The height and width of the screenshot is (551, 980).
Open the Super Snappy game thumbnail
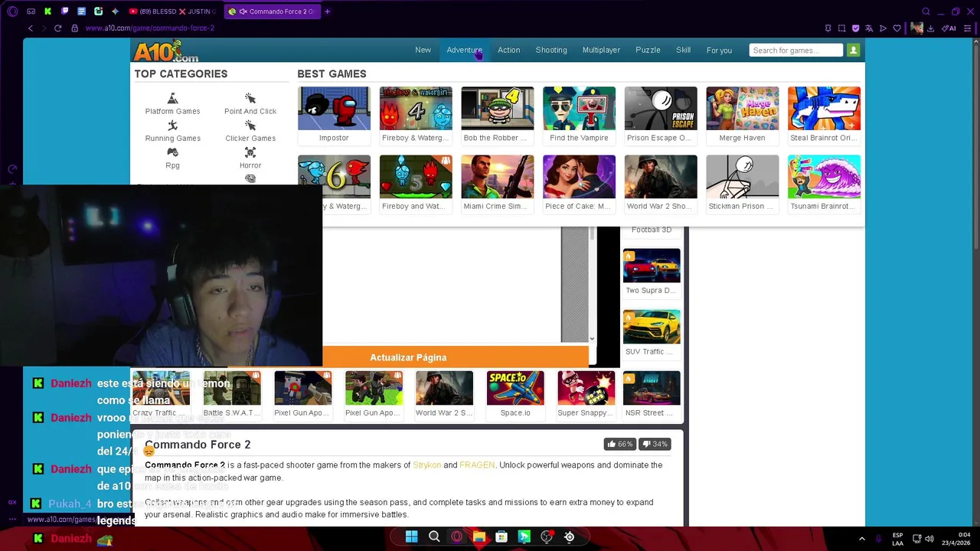click(x=586, y=388)
